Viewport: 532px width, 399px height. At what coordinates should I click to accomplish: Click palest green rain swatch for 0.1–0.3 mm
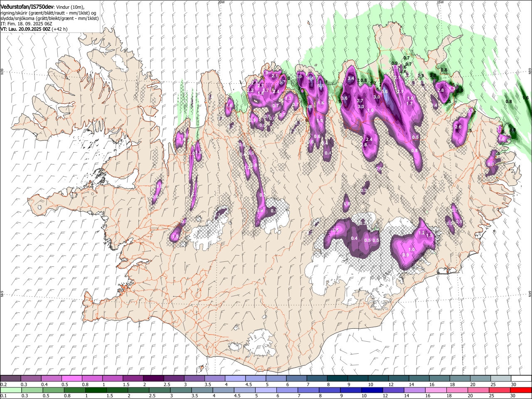click(10, 390)
